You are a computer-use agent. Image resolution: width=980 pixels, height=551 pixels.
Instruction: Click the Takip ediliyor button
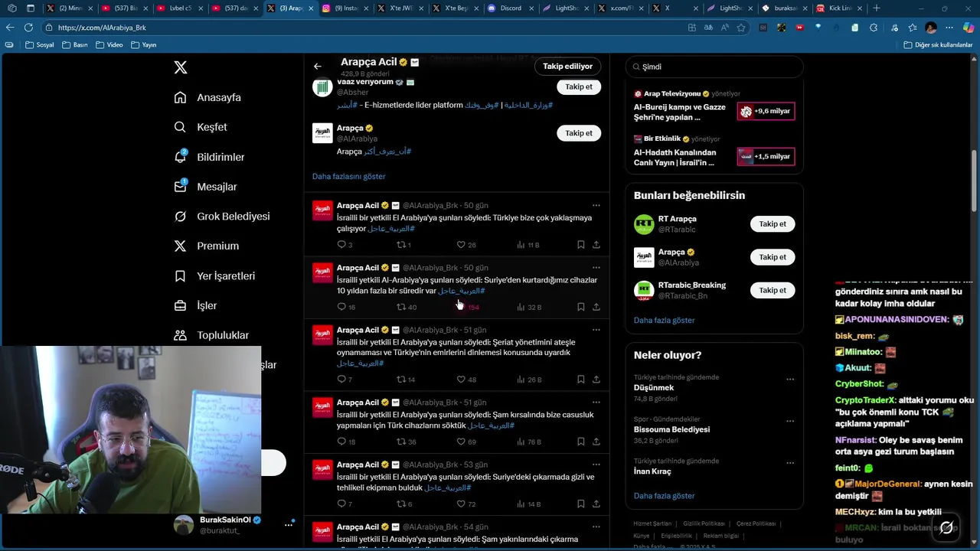click(x=567, y=66)
